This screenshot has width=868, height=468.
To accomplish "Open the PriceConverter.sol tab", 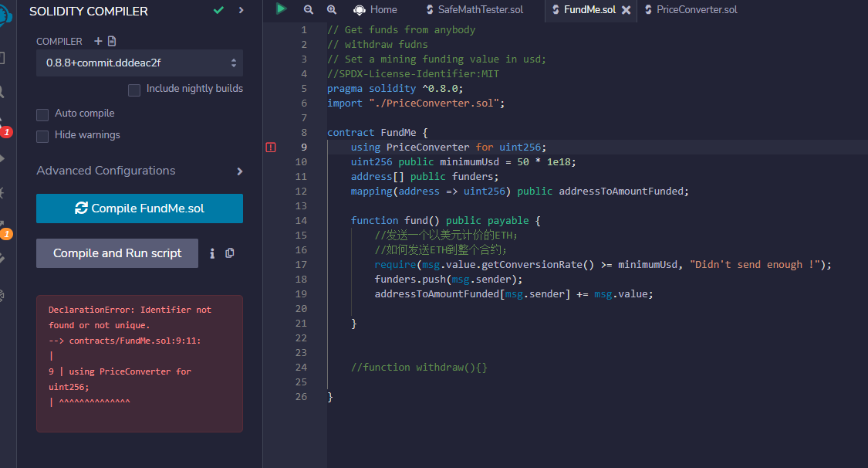I will click(691, 9).
